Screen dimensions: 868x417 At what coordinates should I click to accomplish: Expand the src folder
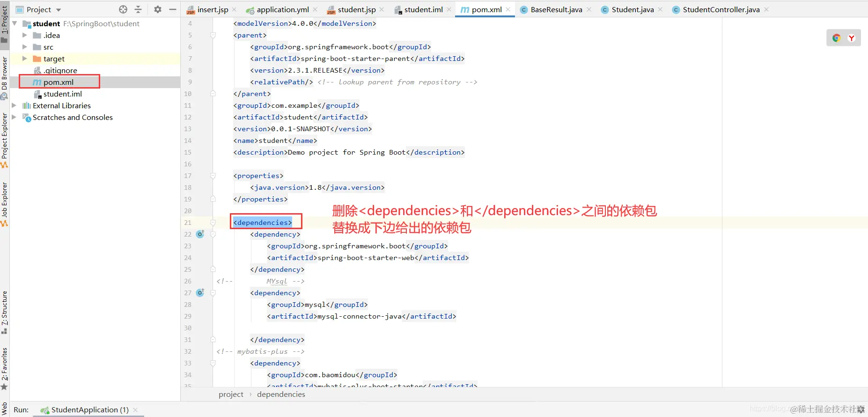(25, 47)
